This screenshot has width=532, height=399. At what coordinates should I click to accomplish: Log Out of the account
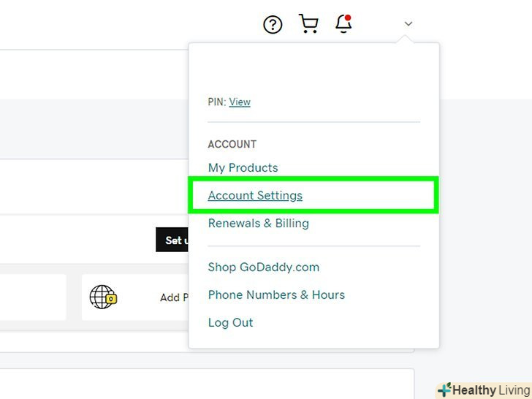coord(230,323)
